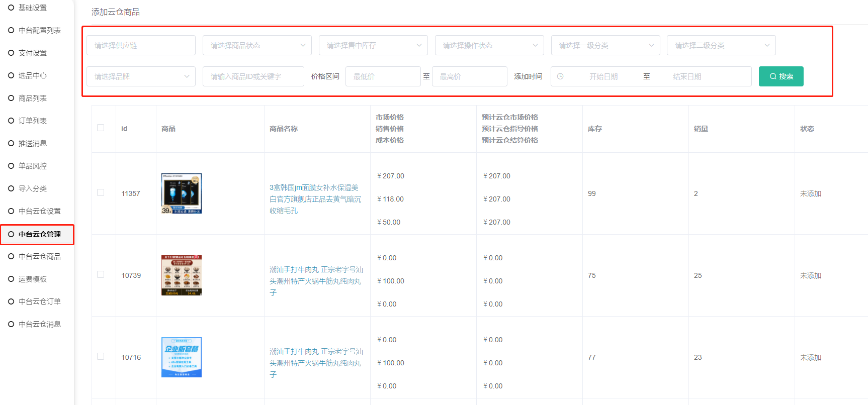Click the product image for item 11357
Screen dimensions: 868x405
coord(181,193)
